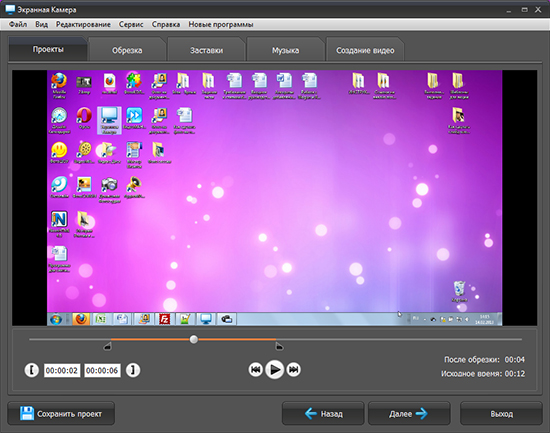Click the Назад button with left arrow
550x433 pixels.
(x=323, y=414)
